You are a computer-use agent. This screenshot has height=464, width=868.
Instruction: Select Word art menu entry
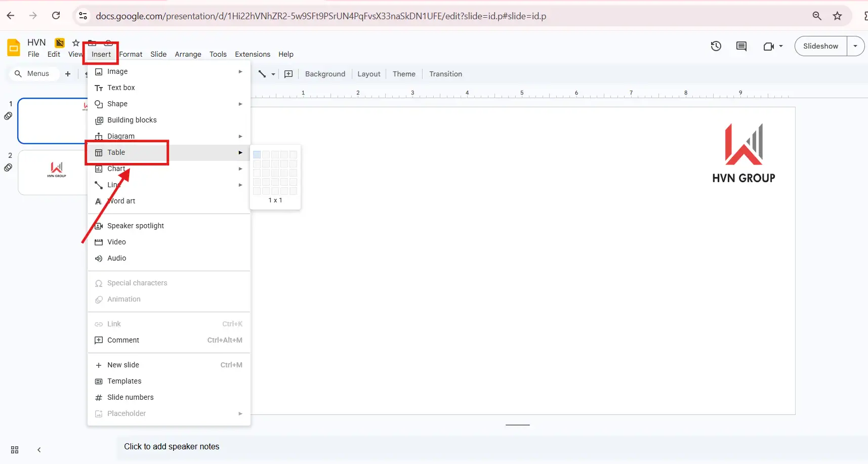[121, 201]
